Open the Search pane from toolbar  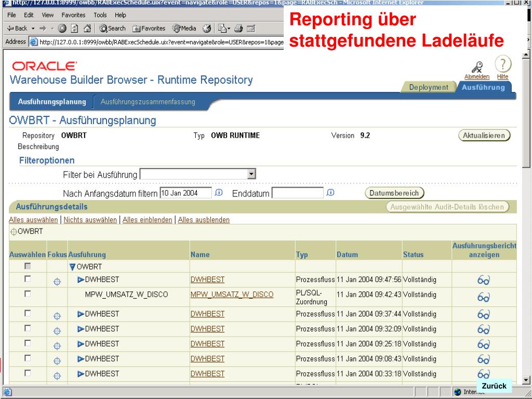(x=112, y=29)
